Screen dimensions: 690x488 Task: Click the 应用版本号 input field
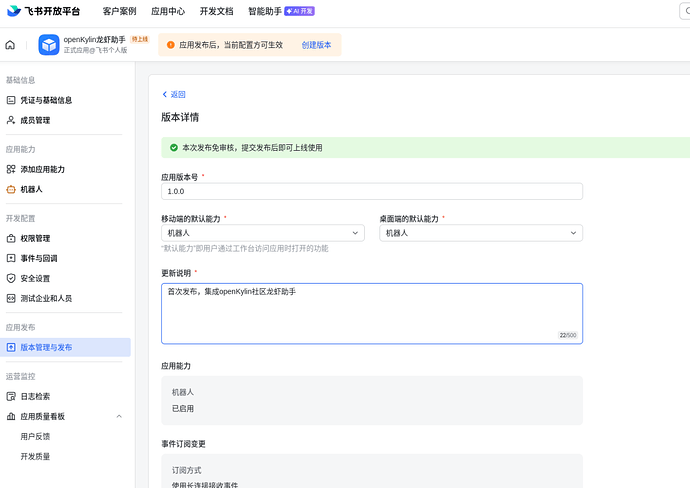[x=371, y=191]
